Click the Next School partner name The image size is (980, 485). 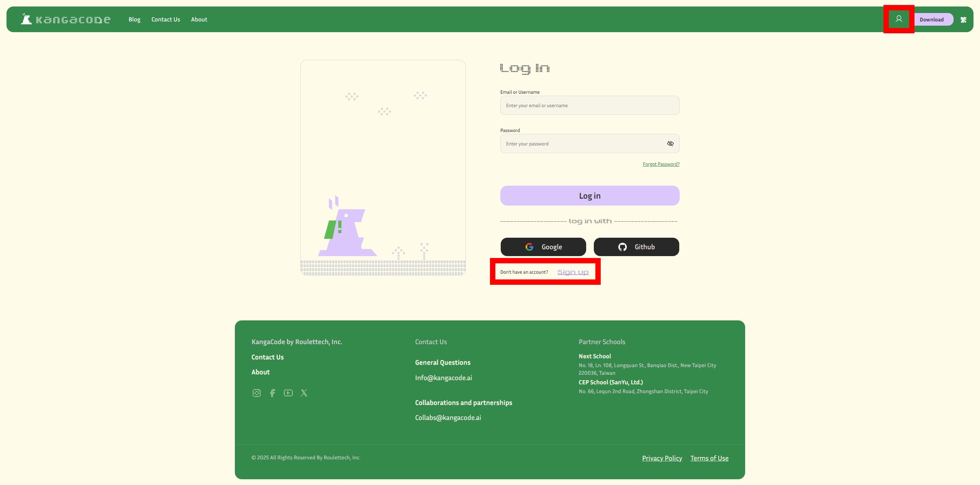[x=595, y=356]
